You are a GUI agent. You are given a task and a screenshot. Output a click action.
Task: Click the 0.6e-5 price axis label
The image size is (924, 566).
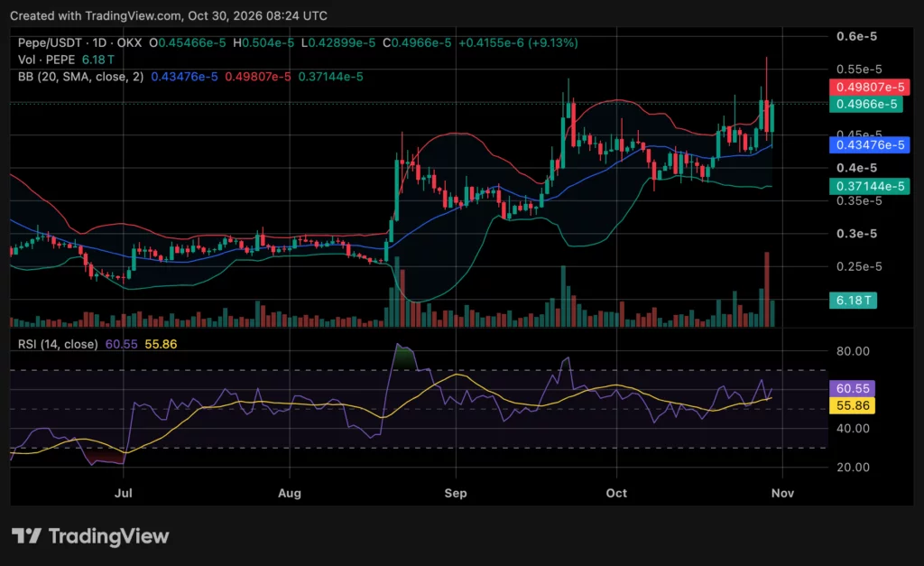click(x=857, y=36)
